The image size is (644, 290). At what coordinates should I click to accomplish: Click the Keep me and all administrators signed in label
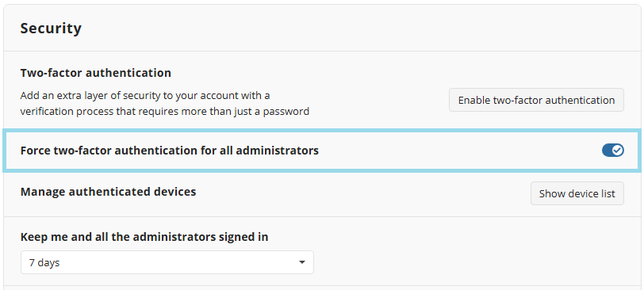pos(144,237)
